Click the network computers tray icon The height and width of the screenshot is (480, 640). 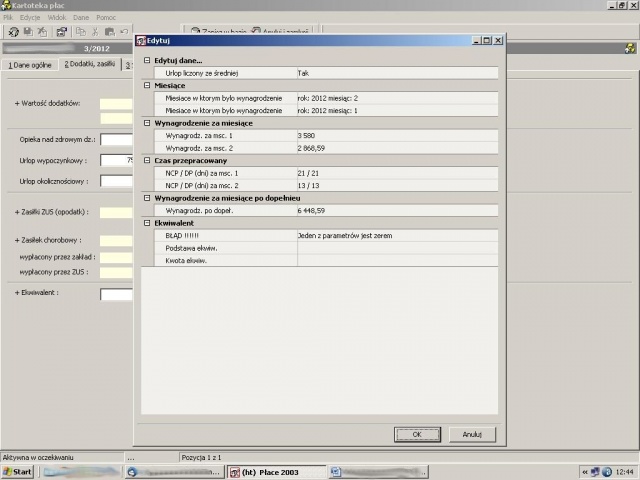(x=595, y=472)
